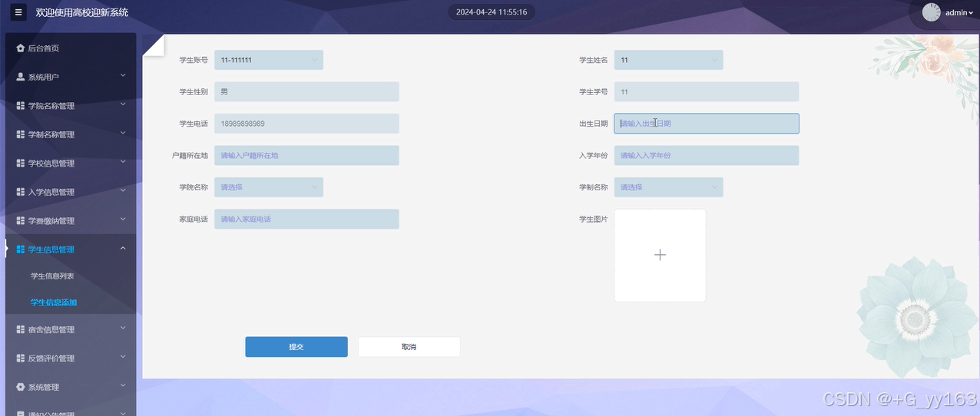Open the 学院名称管理 menu item
Screen dimensions: 980x416
click(71, 106)
